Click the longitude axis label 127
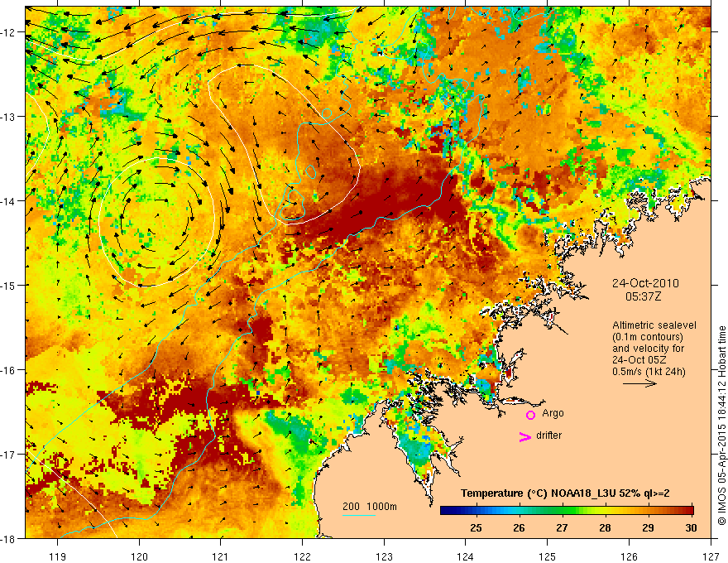The image size is (728, 563). [711, 556]
